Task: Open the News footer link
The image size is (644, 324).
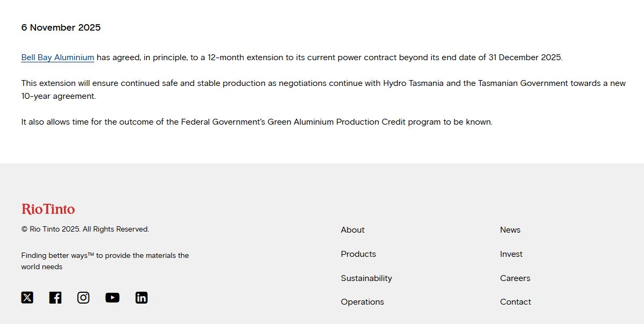Action: pos(510,230)
